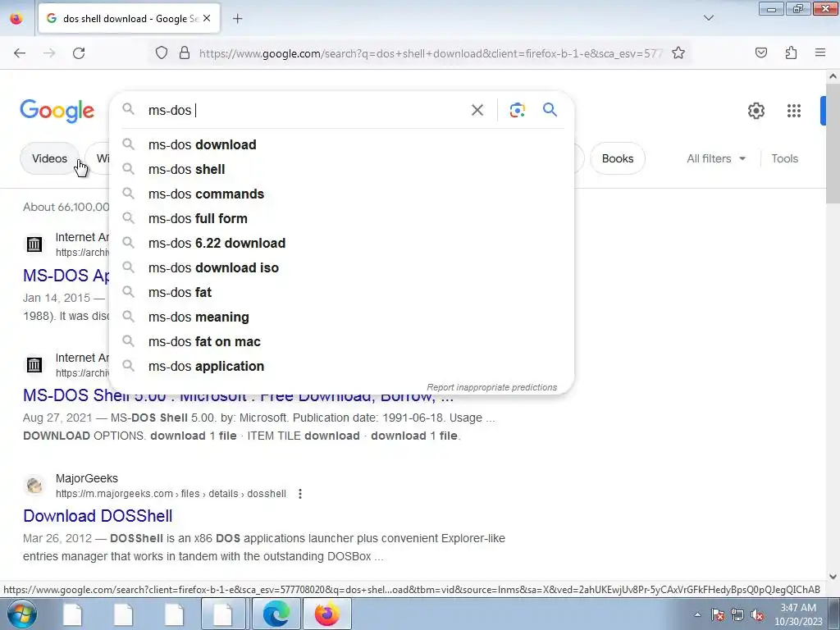Viewport: 840px width, 630px height.
Task: Click Report inappropriate predictions
Action: pyautogui.click(x=492, y=387)
